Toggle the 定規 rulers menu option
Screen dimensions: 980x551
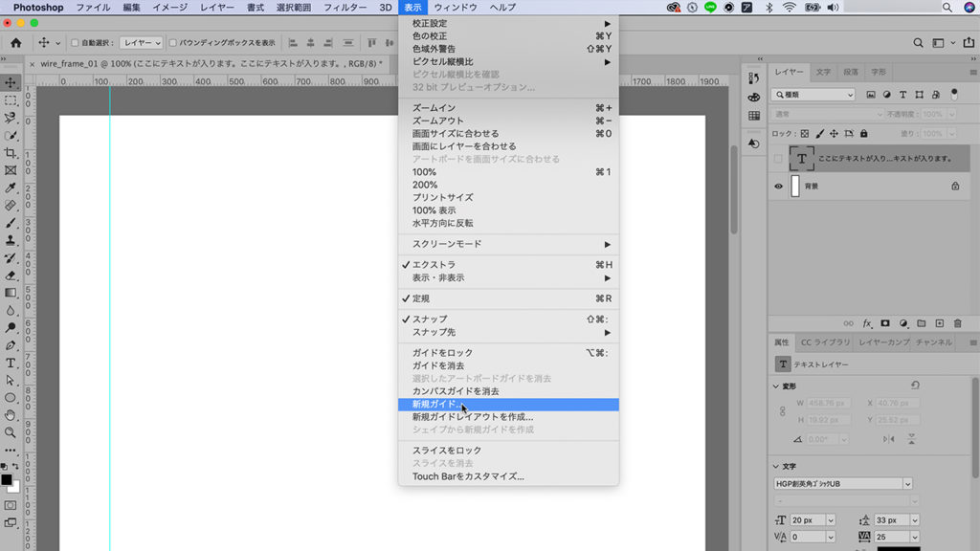(x=509, y=298)
